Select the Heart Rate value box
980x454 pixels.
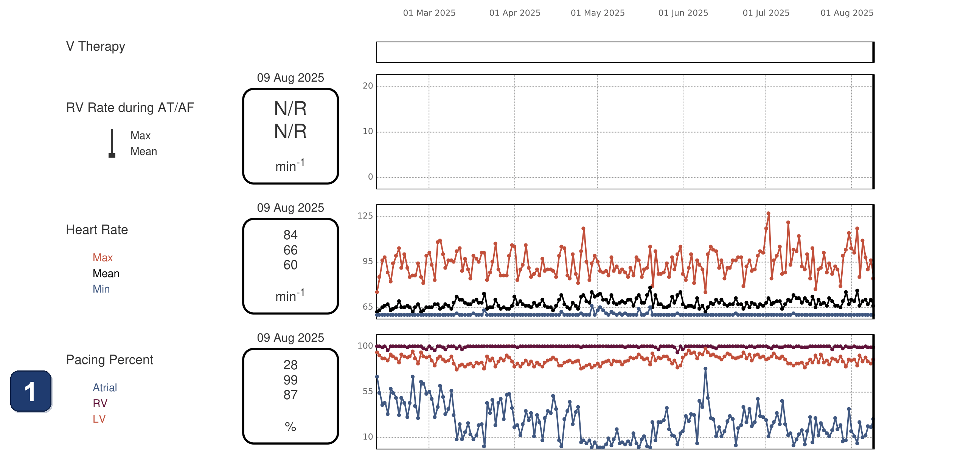[x=290, y=266]
